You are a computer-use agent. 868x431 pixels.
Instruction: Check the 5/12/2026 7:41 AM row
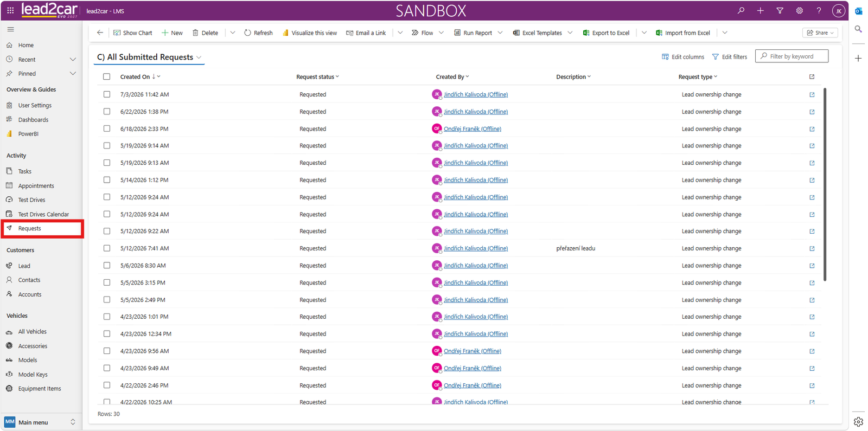point(107,248)
